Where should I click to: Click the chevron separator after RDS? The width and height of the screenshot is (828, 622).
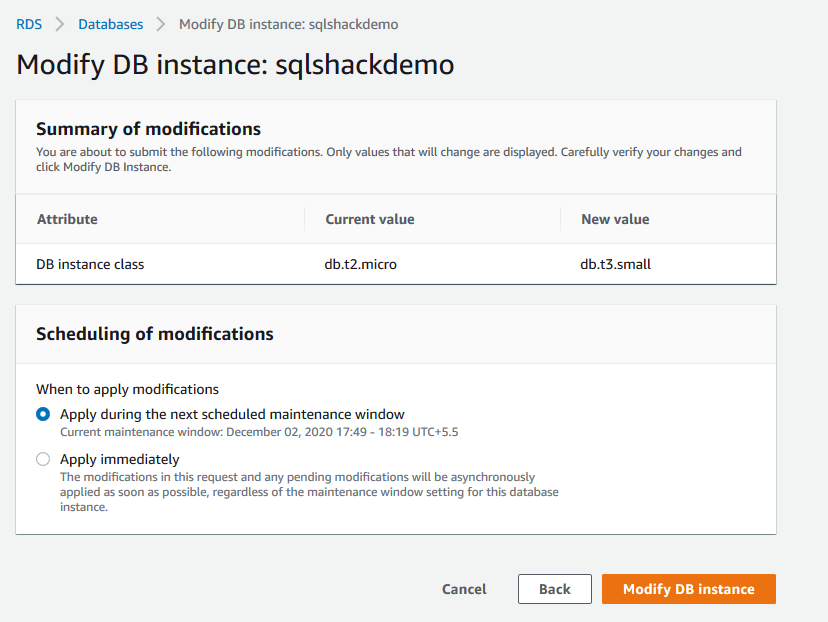click(60, 24)
